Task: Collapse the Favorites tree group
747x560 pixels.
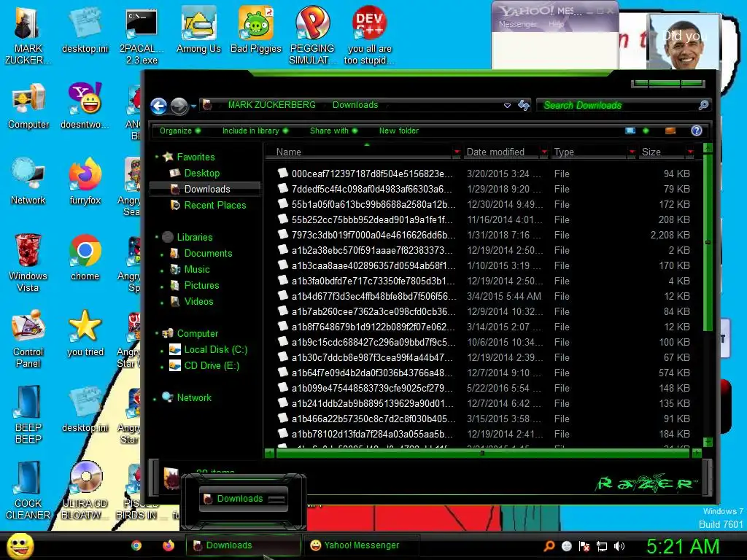Action: (x=157, y=157)
